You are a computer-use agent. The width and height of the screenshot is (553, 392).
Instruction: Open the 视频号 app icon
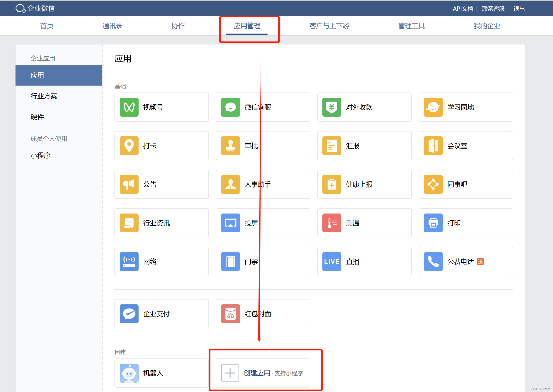click(x=129, y=107)
